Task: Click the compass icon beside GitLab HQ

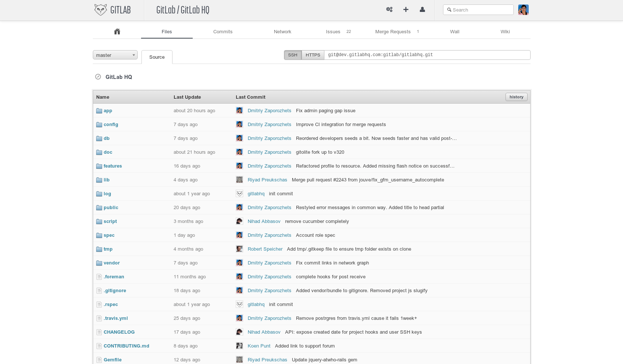Action: pyautogui.click(x=98, y=77)
